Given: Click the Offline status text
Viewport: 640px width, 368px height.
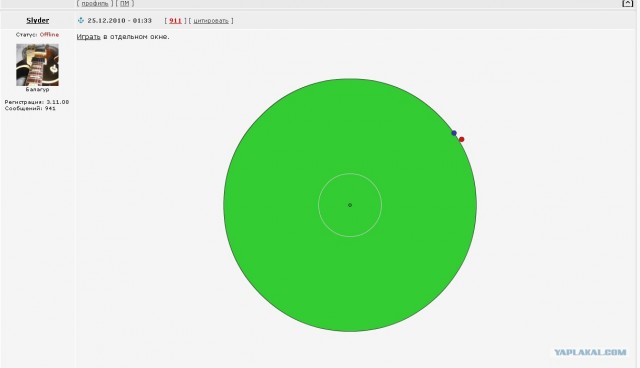Looking at the screenshot, I should [49, 35].
